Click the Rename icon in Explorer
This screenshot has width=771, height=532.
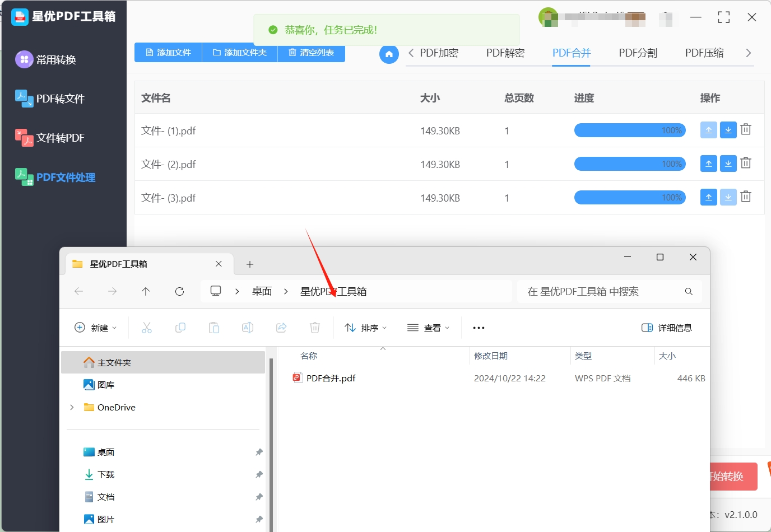[x=248, y=328]
